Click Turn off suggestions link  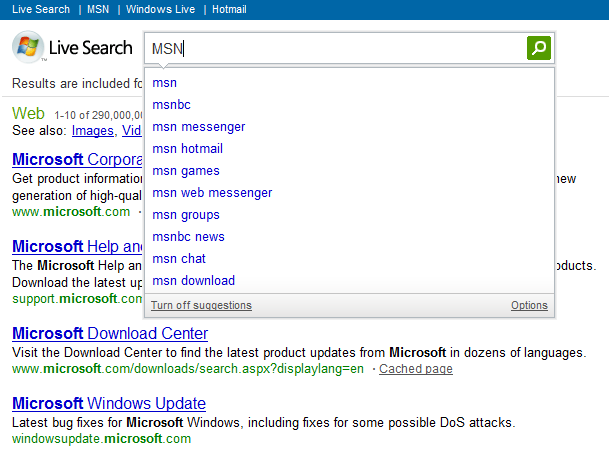pyautogui.click(x=201, y=306)
